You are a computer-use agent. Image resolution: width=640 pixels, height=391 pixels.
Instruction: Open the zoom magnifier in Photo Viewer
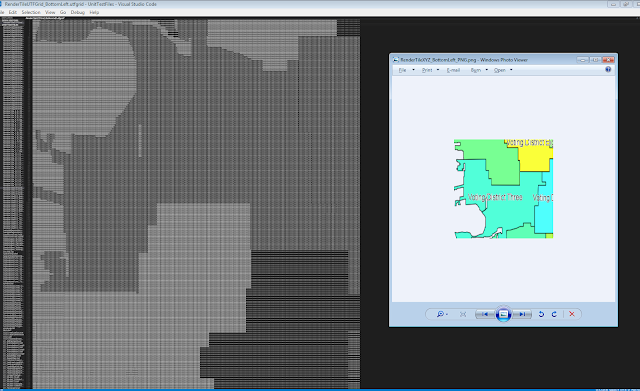tap(442, 314)
